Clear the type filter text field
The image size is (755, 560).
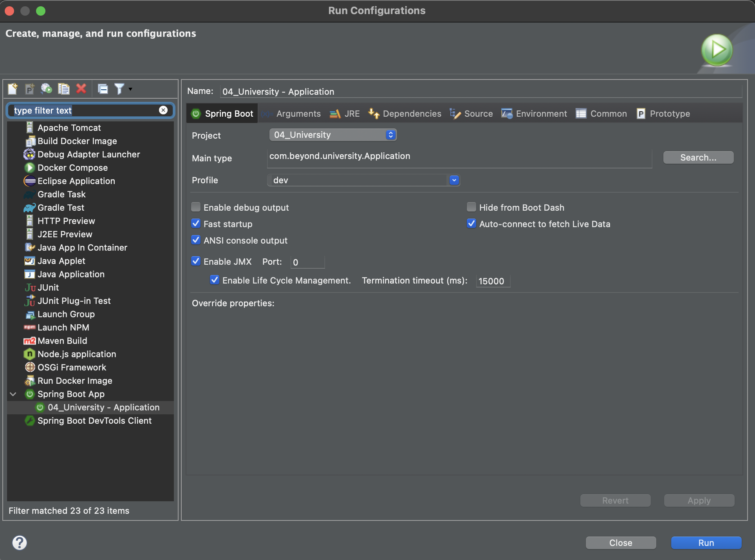click(x=163, y=110)
